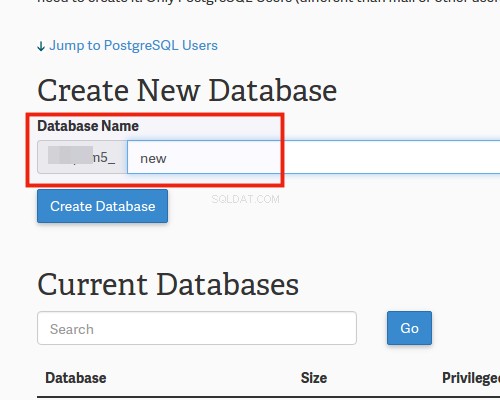Sort by the Privileged column header
Viewport: 500px width, 400px height.
coord(471,378)
